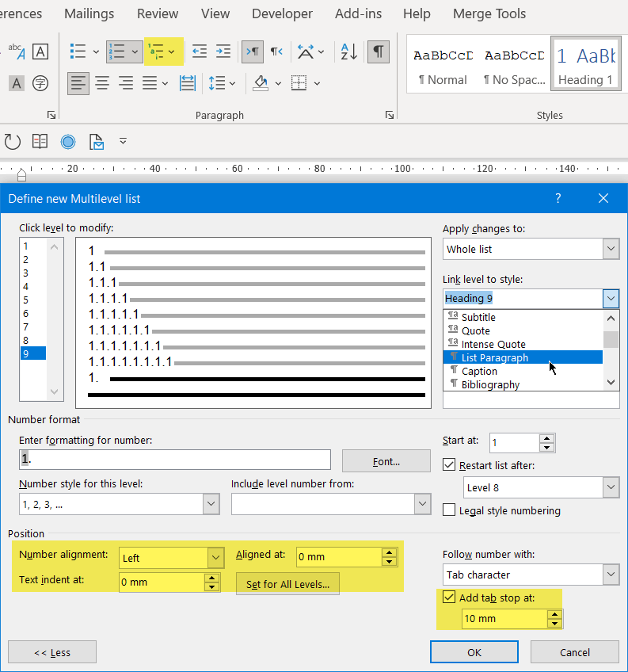Viewport: 628px width, 672px height.
Task: Increase the paragraph indent
Action: [x=223, y=52]
